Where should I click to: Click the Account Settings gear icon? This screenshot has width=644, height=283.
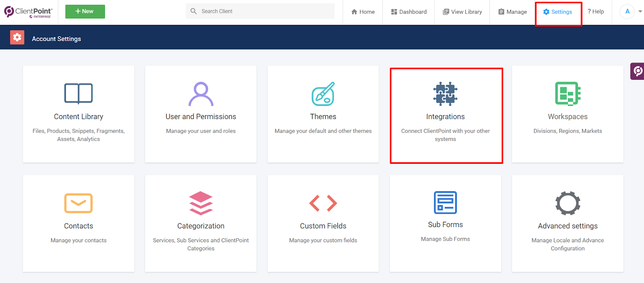click(x=17, y=37)
